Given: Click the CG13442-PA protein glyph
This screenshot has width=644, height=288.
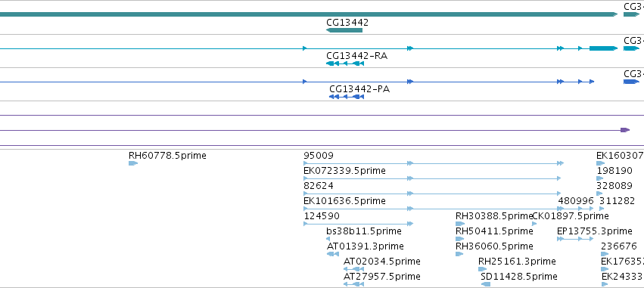Looking at the screenshot, I should [347, 97].
